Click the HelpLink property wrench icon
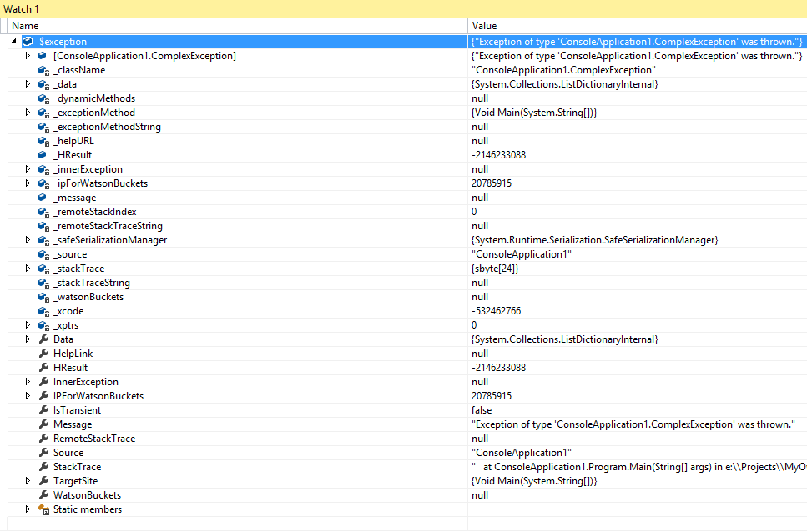 point(44,354)
